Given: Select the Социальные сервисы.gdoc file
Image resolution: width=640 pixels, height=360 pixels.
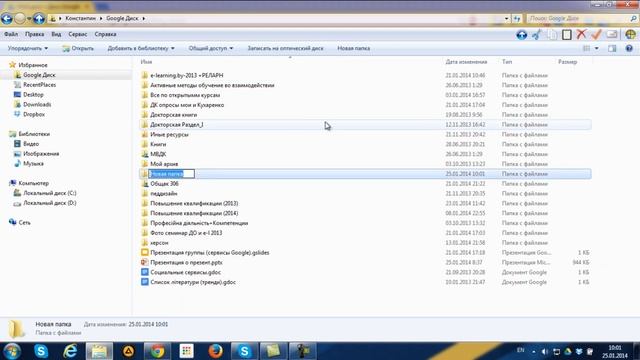Looking at the screenshot, I should coord(185,272).
